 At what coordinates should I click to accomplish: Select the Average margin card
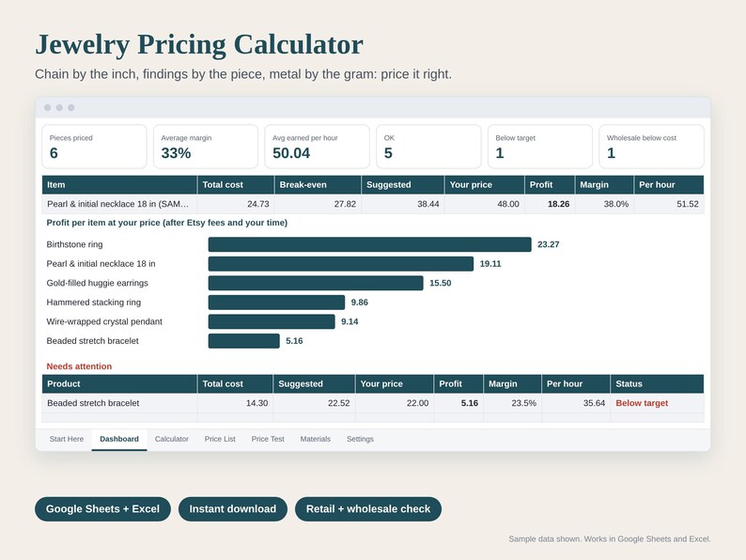[x=206, y=147]
